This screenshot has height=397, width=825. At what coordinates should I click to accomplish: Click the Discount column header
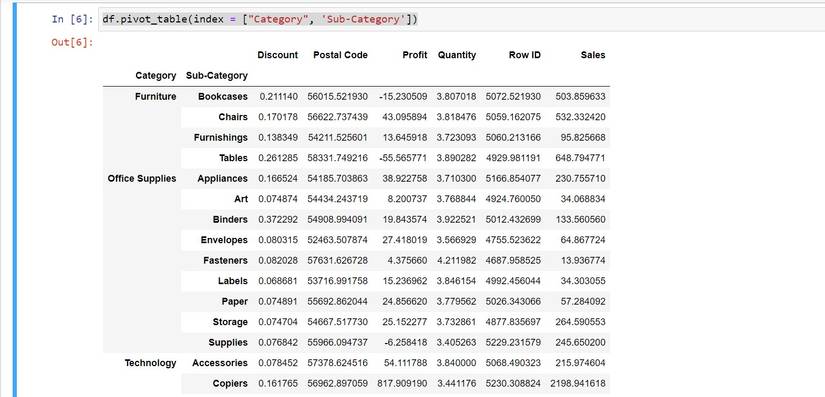pyautogui.click(x=278, y=55)
